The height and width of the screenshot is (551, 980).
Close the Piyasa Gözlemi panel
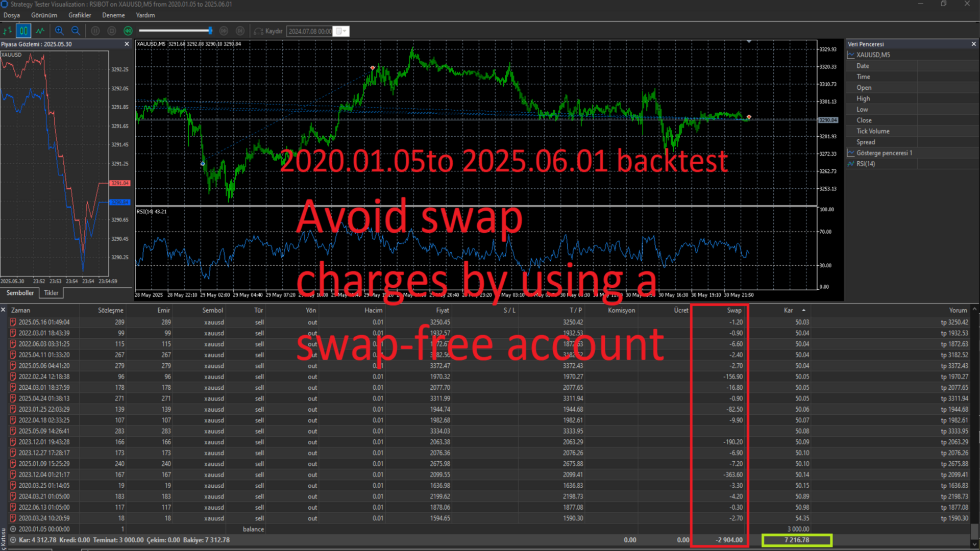point(127,44)
